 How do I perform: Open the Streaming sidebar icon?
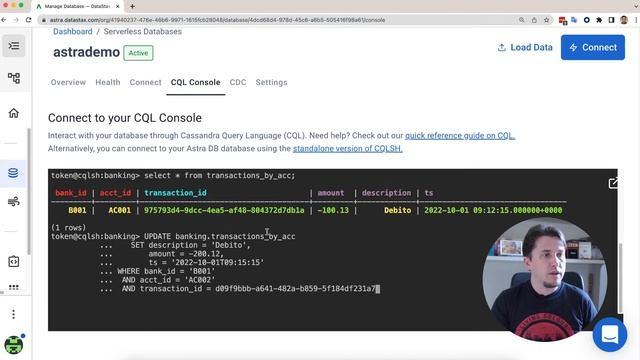click(x=13, y=201)
